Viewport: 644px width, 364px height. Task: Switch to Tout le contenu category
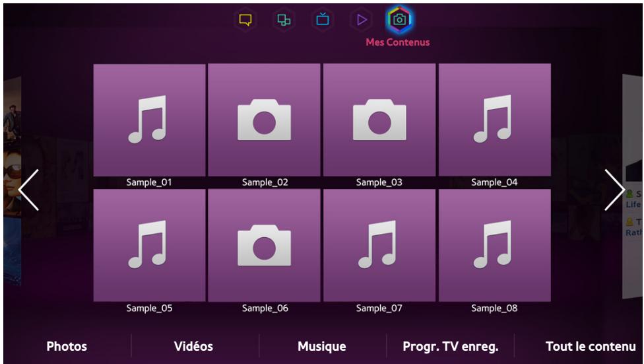[591, 346]
